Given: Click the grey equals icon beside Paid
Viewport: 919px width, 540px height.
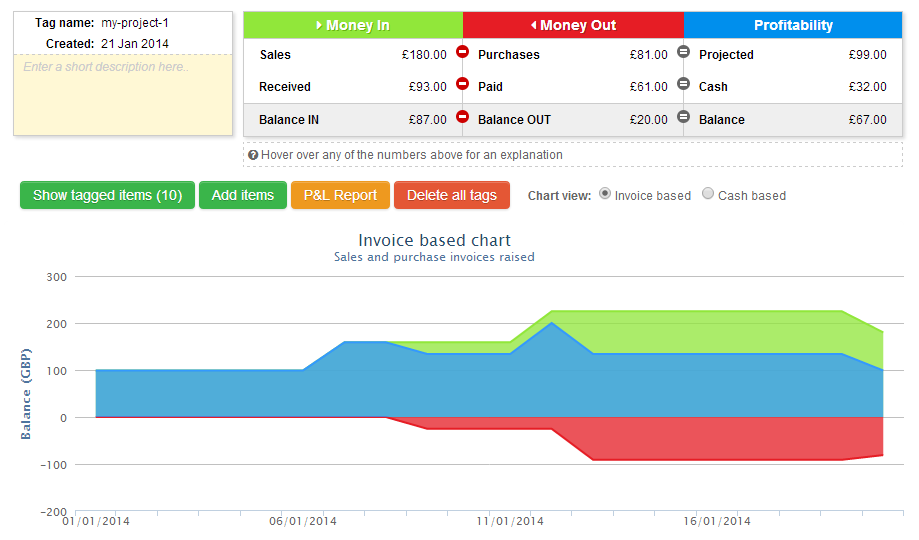Looking at the screenshot, I should click(683, 84).
